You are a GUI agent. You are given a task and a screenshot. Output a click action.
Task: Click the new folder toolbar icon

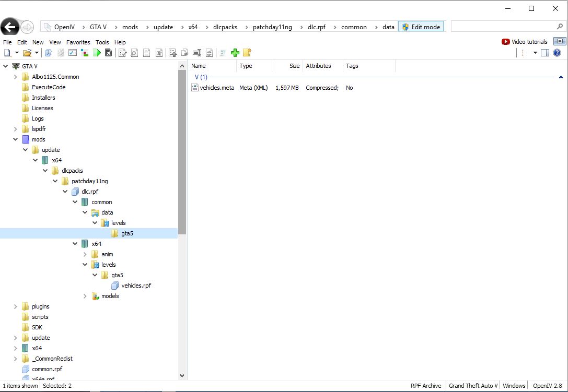(x=247, y=53)
